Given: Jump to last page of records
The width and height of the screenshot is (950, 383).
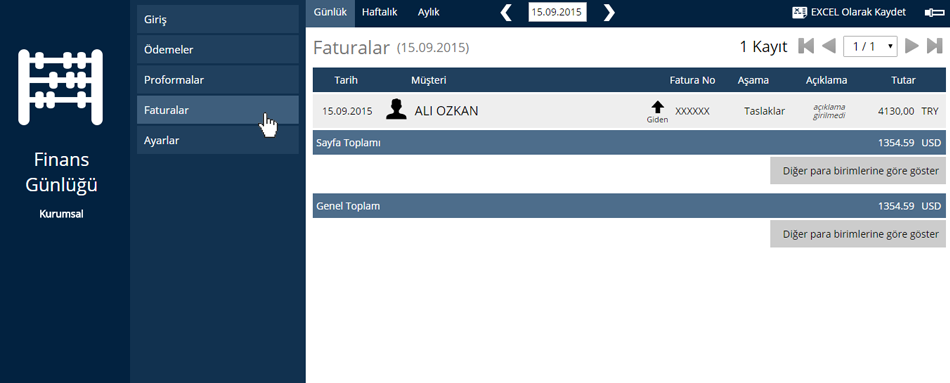Looking at the screenshot, I should click(x=935, y=46).
